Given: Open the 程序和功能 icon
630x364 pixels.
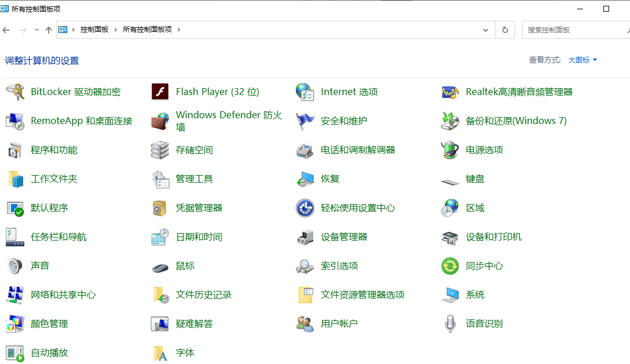Looking at the screenshot, I should click(x=15, y=150).
